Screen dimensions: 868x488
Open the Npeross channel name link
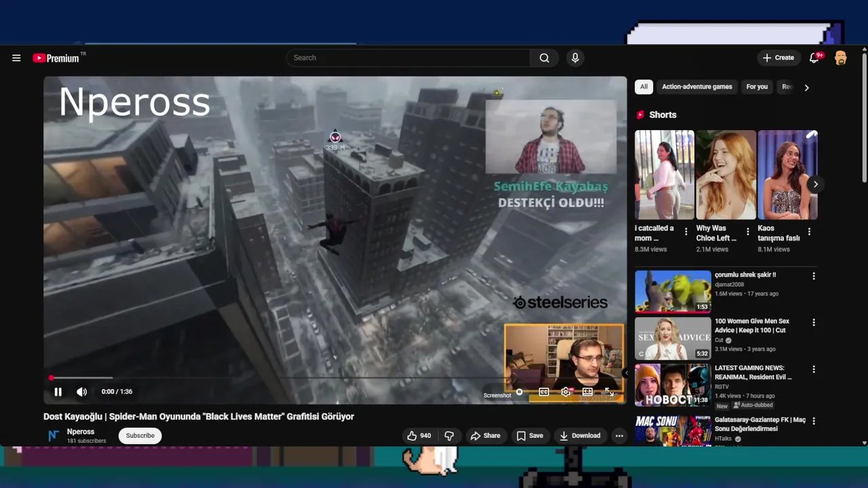[x=81, y=432]
